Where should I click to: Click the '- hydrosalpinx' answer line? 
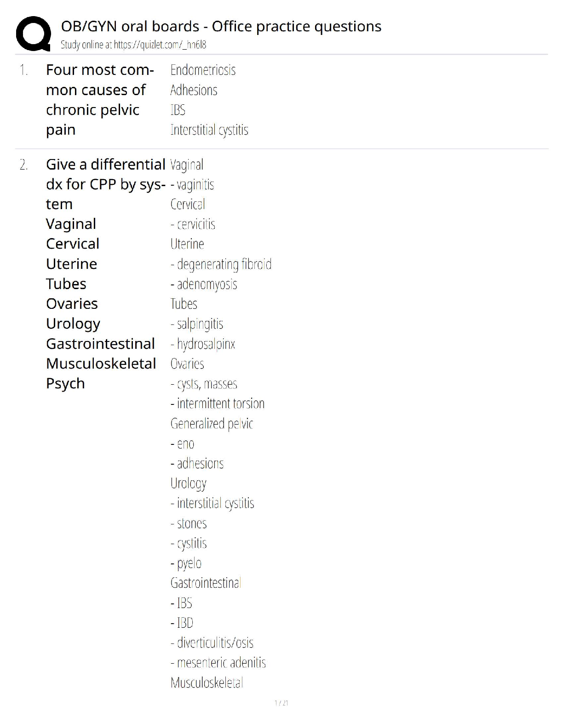(x=203, y=344)
